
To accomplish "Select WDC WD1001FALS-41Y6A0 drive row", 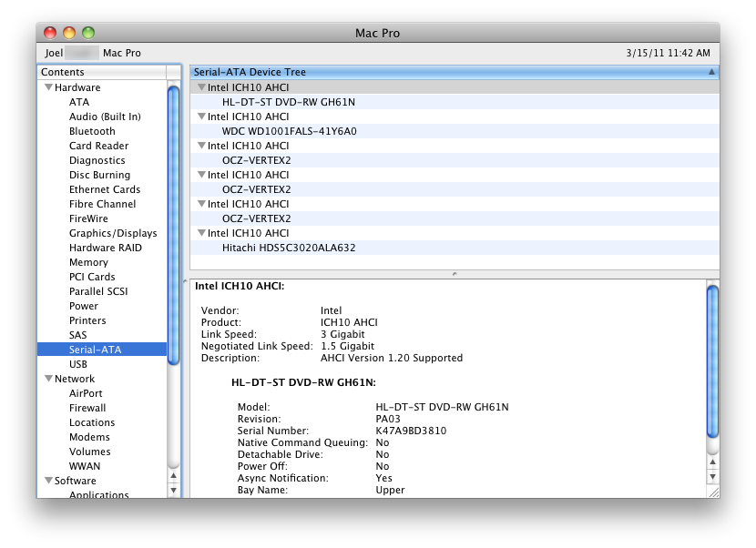I will click(x=455, y=131).
